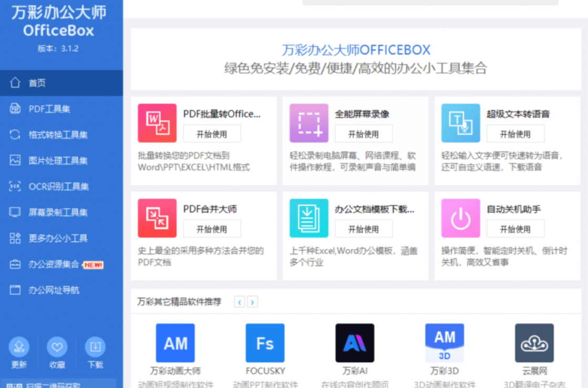Click the 超级文本转语音 title text
The image size is (588, 388).
pos(518,114)
